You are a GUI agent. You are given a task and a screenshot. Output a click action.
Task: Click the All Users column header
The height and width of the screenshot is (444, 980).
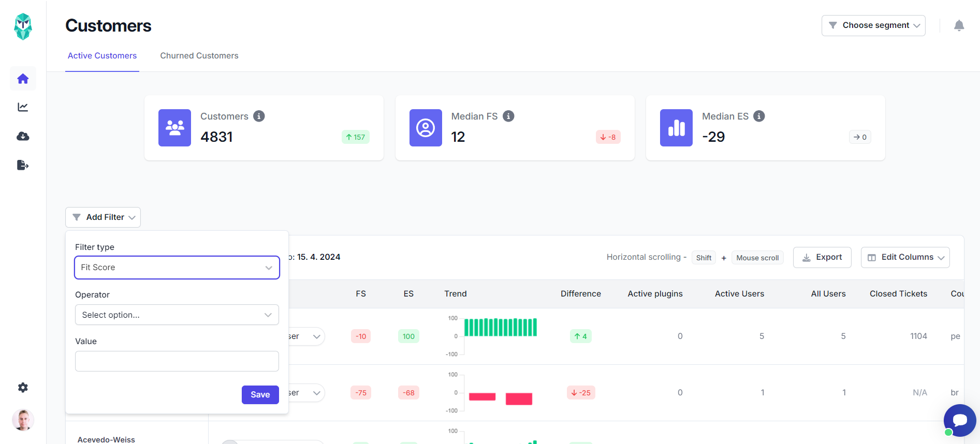pyautogui.click(x=828, y=294)
